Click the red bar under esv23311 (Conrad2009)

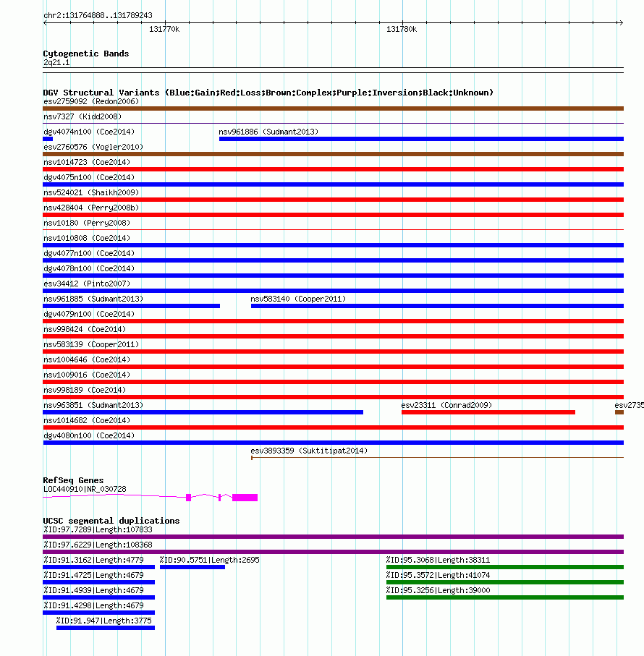click(x=488, y=412)
